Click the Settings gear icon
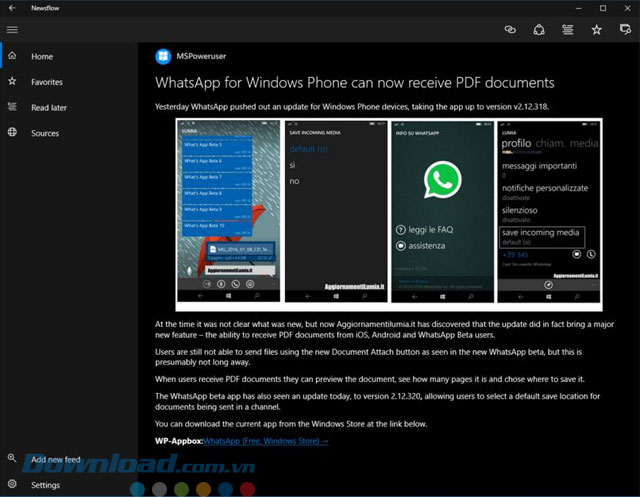640x497 pixels. click(12, 484)
